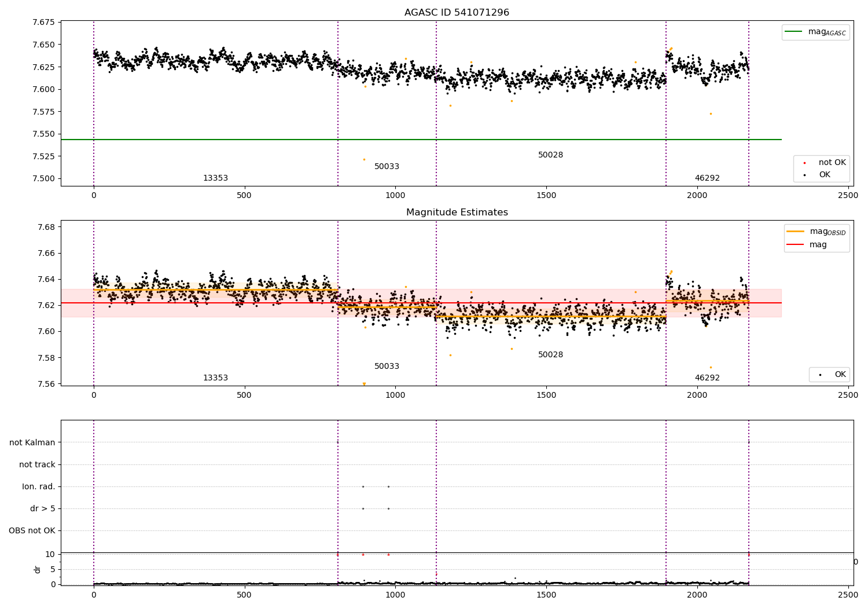Image resolution: width=868 pixels, height=608 pixels.
Task: Click obsid label 50033 in top plot
Action: click(x=387, y=167)
